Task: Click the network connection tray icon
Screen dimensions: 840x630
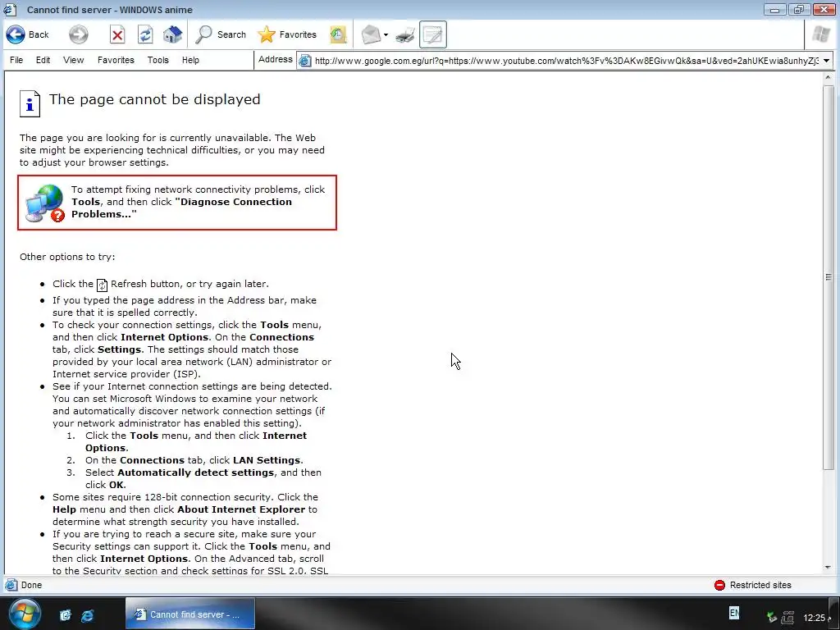Action: (x=787, y=617)
